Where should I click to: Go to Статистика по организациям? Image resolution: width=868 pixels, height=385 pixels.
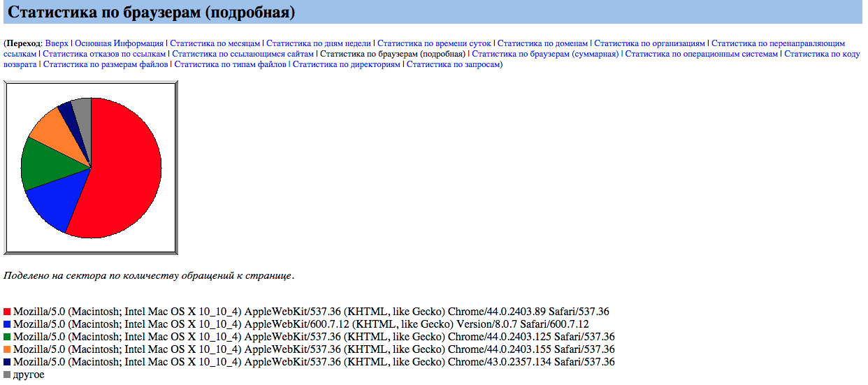[x=649, y=43]
